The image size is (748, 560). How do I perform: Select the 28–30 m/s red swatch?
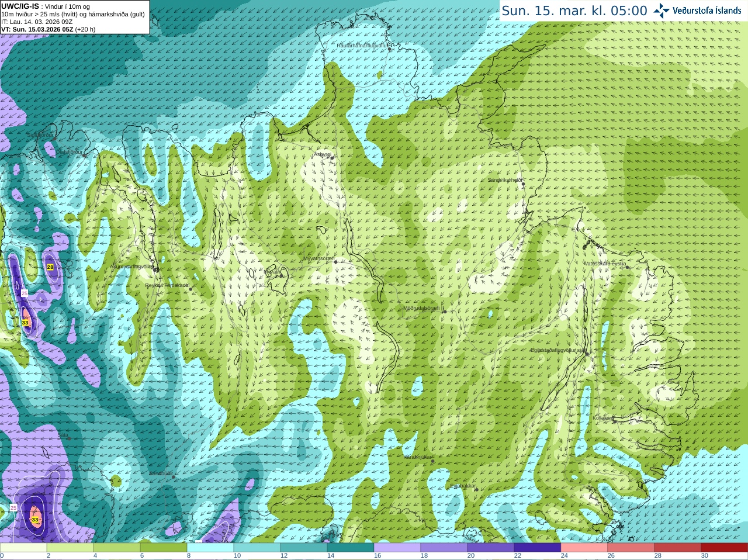[678, 548]
